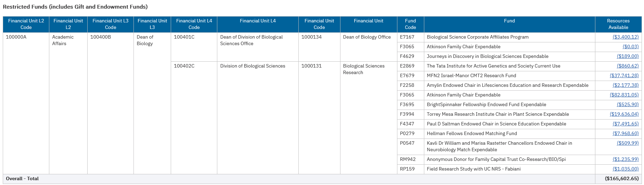Open the ($1,235.99) Anonymous Donor amount

click(x=625, y=159)
